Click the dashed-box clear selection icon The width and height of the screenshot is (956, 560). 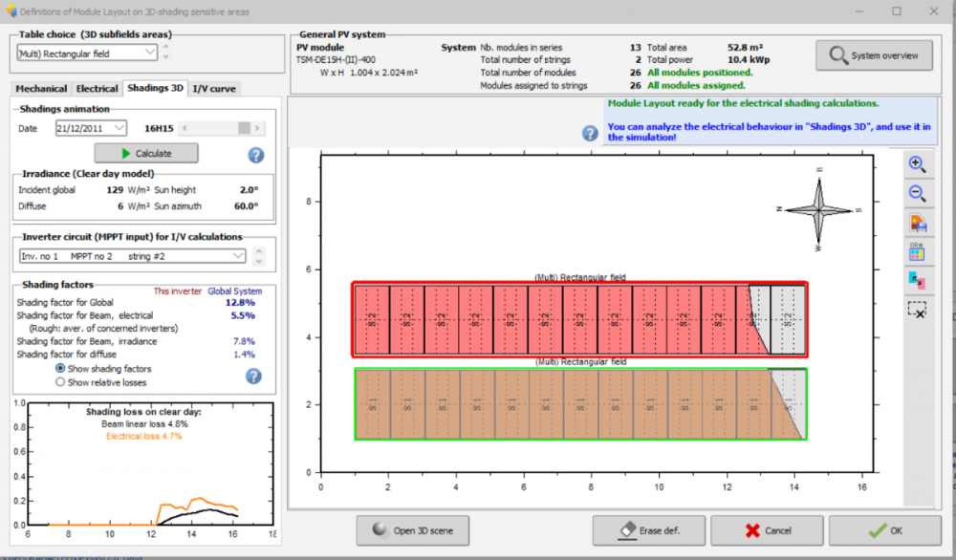pos(917,310)
